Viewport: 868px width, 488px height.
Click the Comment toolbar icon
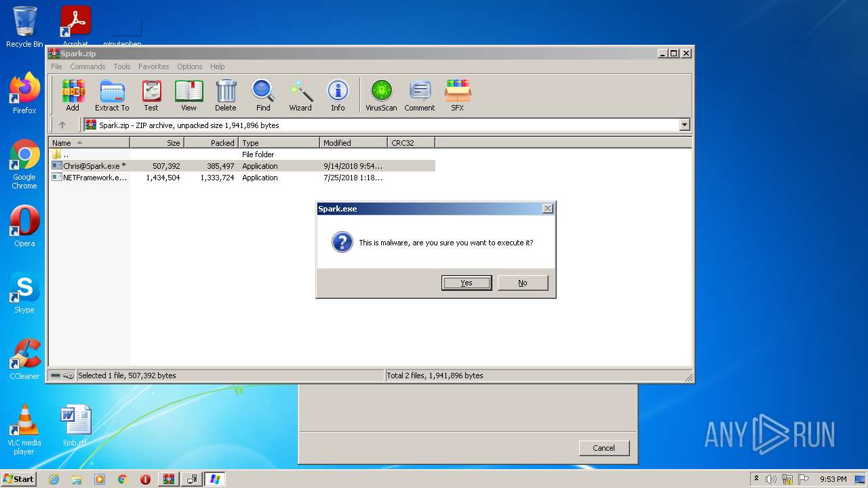pyautogui.click(x=420, y=95)
